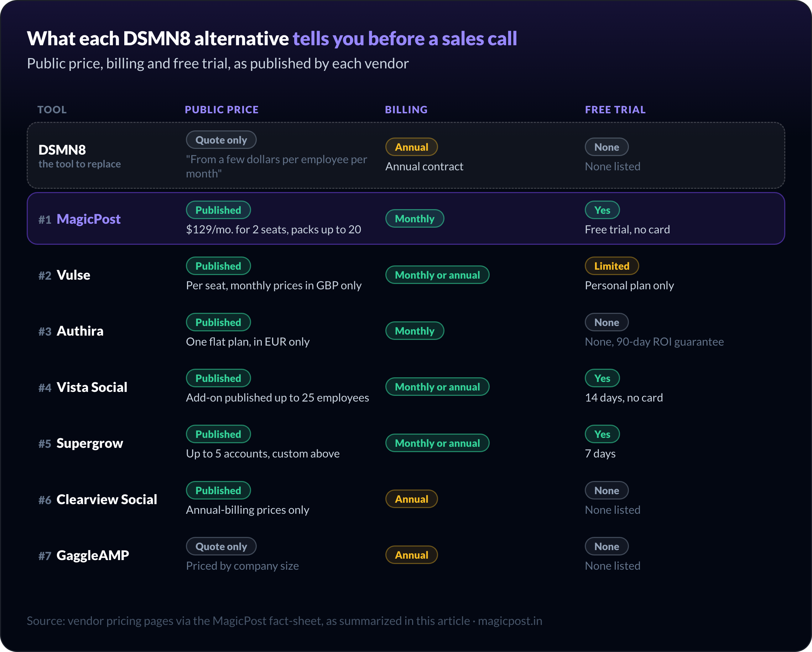
Task: Click '7 days' trial text
Action: pyautogui.click(x=600, y=454)
